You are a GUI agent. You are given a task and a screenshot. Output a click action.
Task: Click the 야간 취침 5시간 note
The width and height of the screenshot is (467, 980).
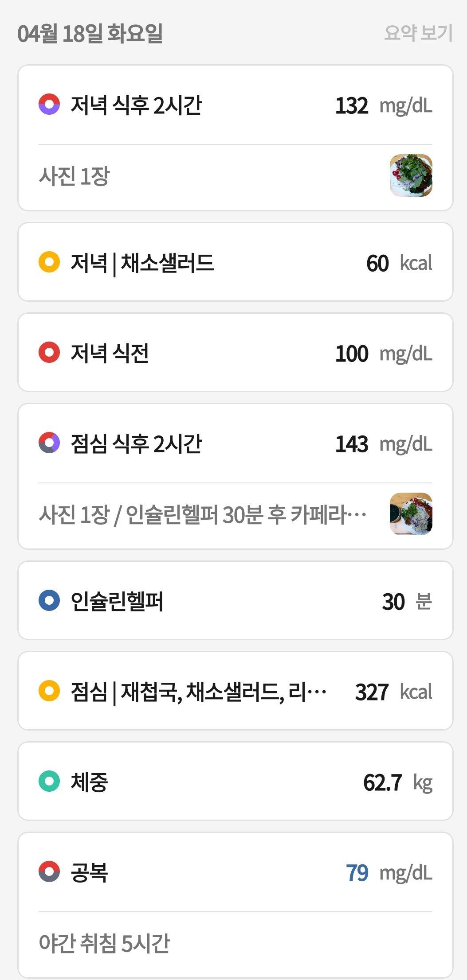(104, 943)
